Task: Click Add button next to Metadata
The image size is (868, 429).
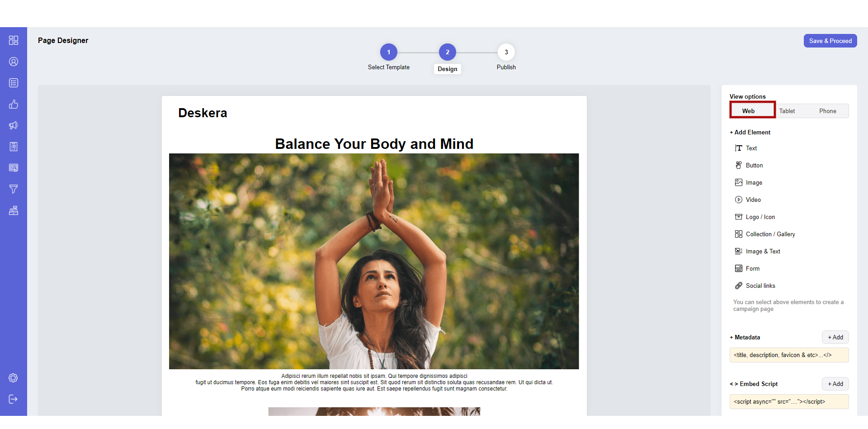Action: (x=835, y=337)
